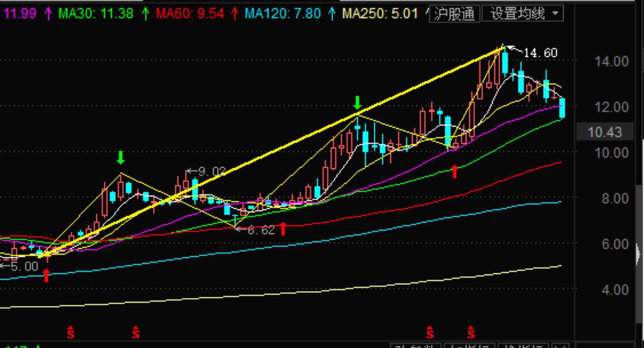Open the 设置均线 dropdown

522,13
